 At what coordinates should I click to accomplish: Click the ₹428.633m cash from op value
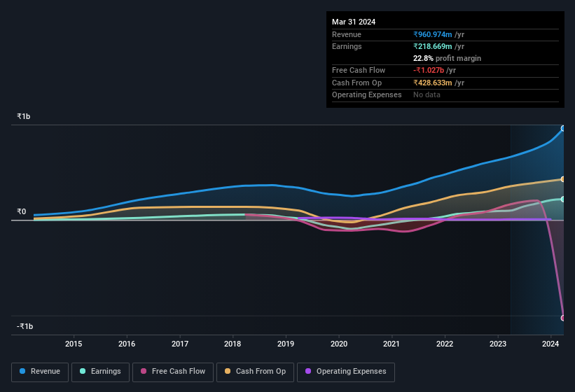(433, 83)
